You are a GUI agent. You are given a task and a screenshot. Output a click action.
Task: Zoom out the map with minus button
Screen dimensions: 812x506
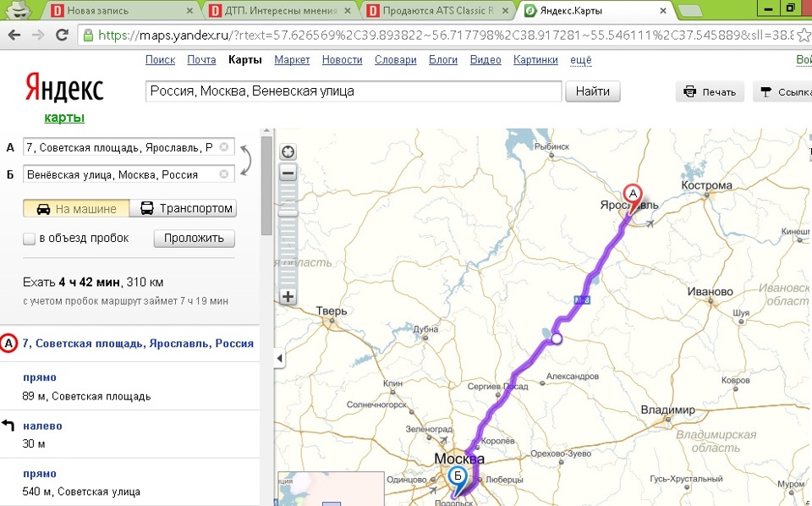click(288, 173)
